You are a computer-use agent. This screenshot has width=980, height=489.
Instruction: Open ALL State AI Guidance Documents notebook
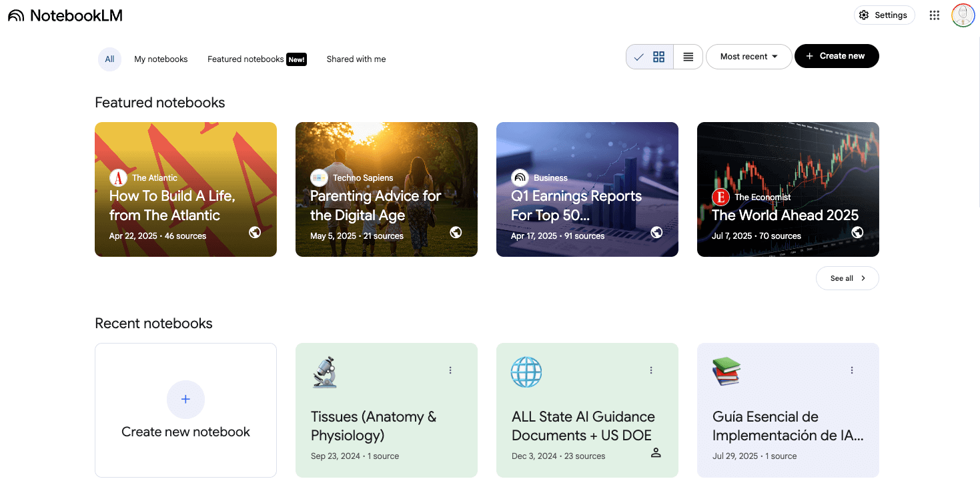(587, 410)
